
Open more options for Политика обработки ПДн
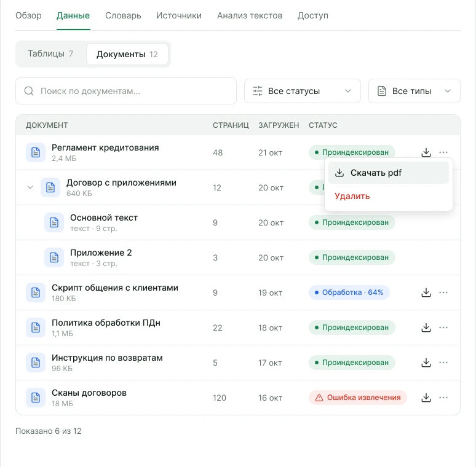[x=443, y=328]
